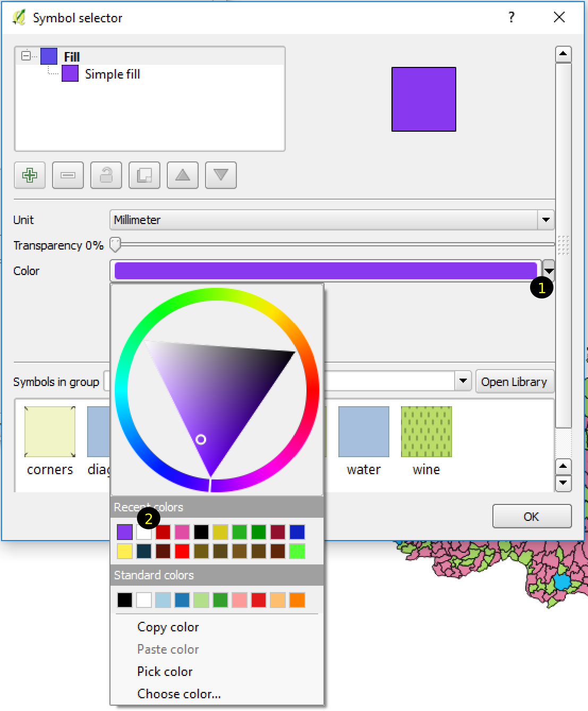Screen dimensions: 588x711
Task: Pick the orange standard color swatch
Action: 297,600
